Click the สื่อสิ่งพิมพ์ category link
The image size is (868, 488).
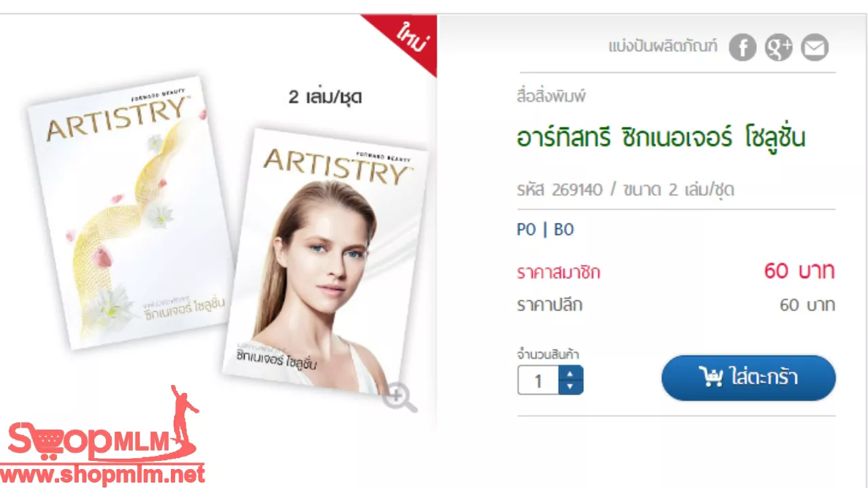pyautogui.click(x=551, y=97)
